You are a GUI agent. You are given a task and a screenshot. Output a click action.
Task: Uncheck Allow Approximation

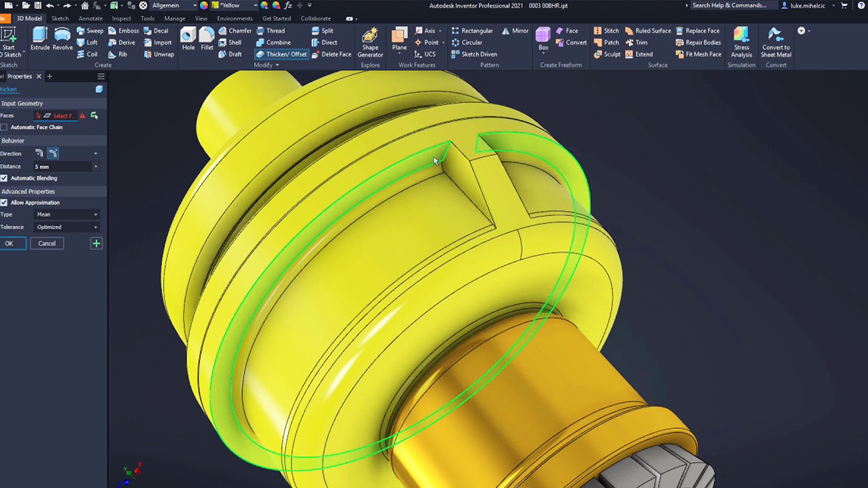click(5, 202)
